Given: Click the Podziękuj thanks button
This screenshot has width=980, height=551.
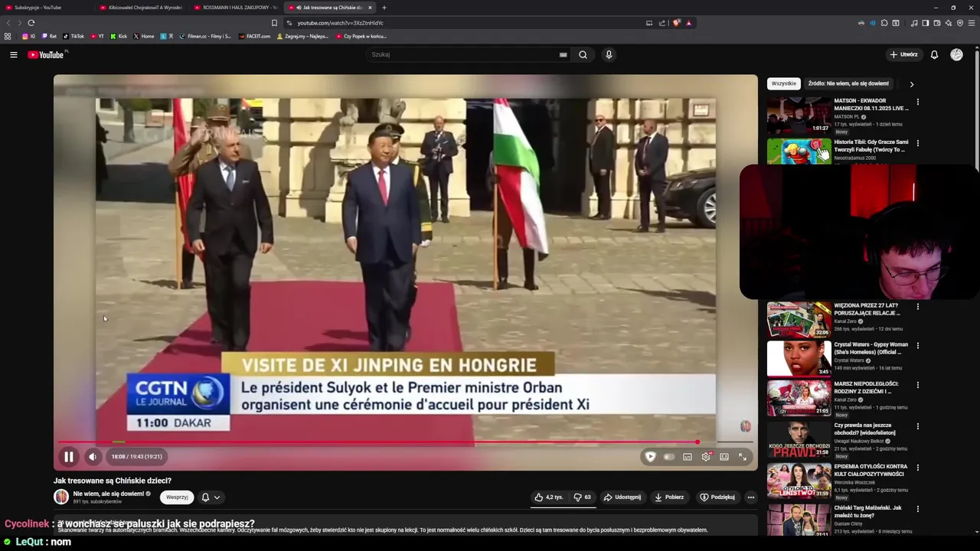Looking at the screenshot, I should tap(717, 497).
